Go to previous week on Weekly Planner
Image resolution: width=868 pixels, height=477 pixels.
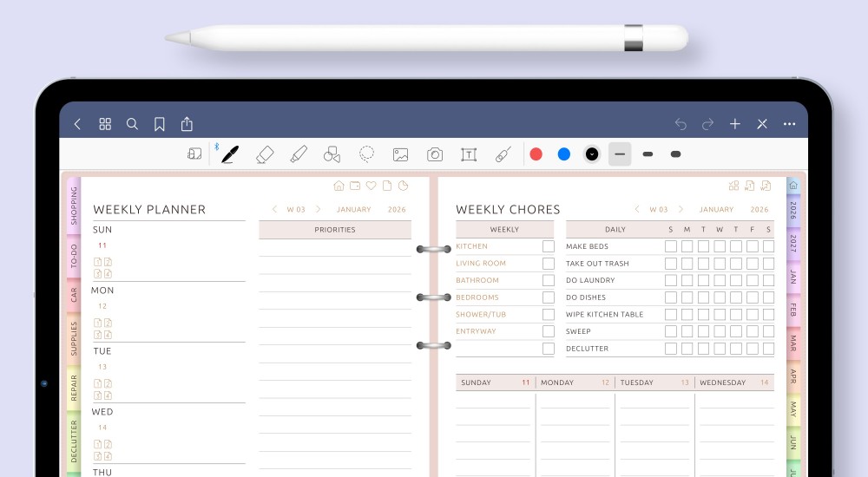[x=274, y=209]
